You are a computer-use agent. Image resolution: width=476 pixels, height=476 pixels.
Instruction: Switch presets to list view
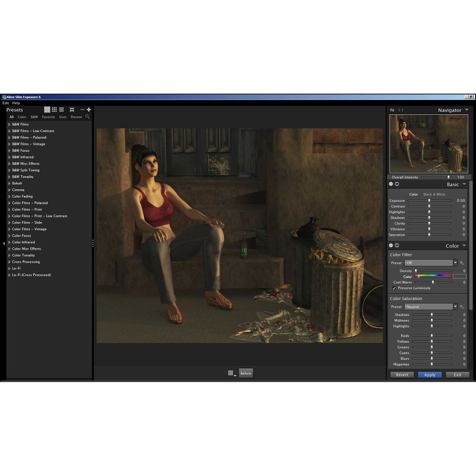[61, 110]
